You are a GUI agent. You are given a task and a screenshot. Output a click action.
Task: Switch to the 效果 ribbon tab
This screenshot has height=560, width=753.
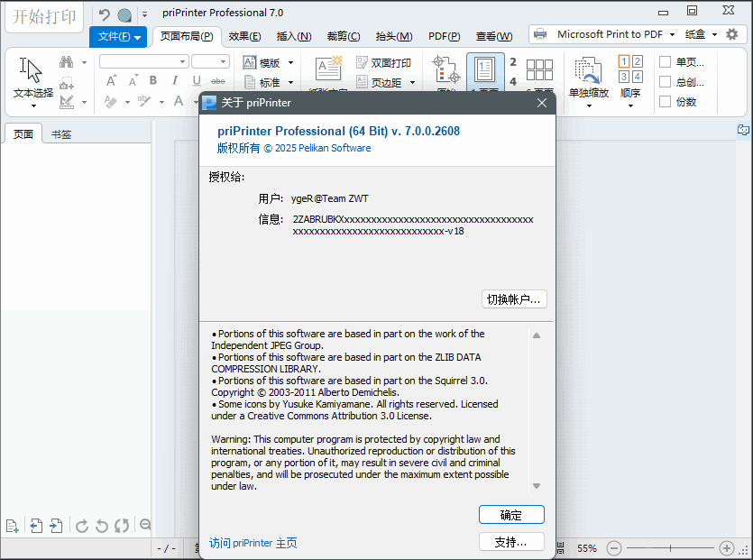(244, 37)
